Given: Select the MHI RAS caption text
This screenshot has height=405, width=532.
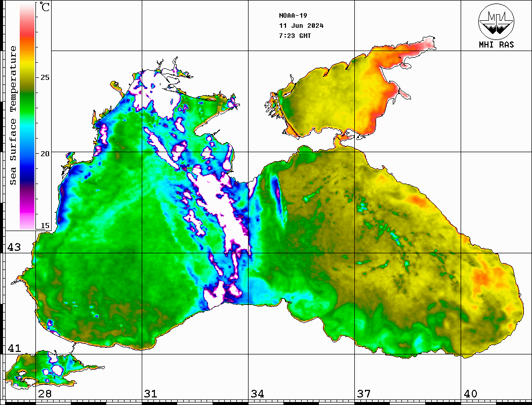Looking at the screenshot, I should click(x=496, y=44).
